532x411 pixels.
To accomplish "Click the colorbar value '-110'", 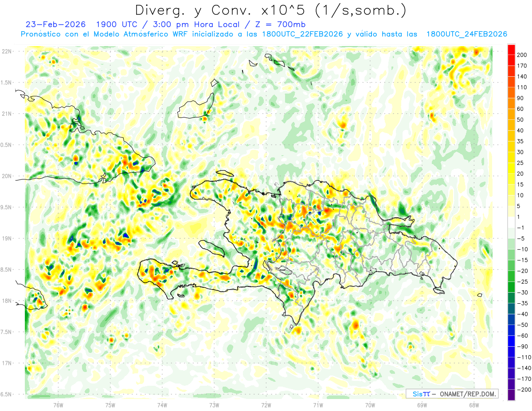I will (524, 357).
